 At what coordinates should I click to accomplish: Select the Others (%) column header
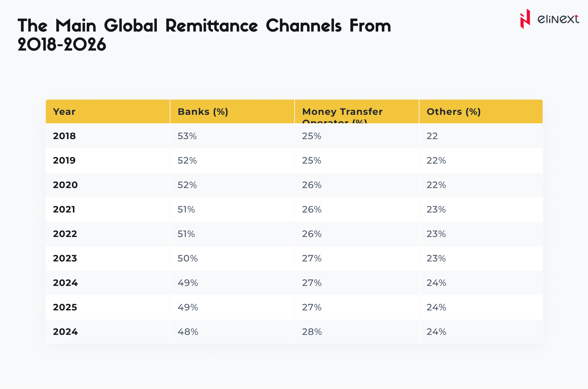pyautogui.click(x=453, y=112)
